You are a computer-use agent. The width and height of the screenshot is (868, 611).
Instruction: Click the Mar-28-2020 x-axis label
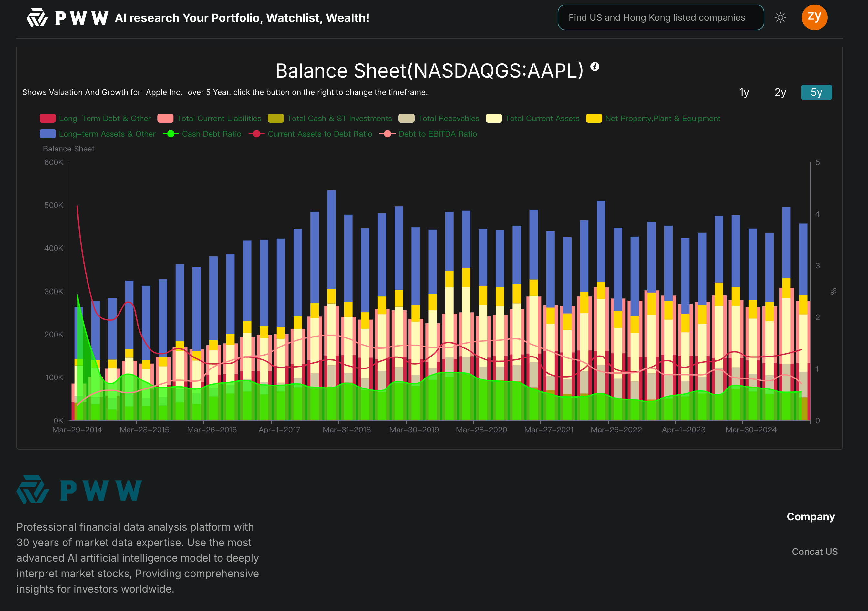(x=481, y=430)
